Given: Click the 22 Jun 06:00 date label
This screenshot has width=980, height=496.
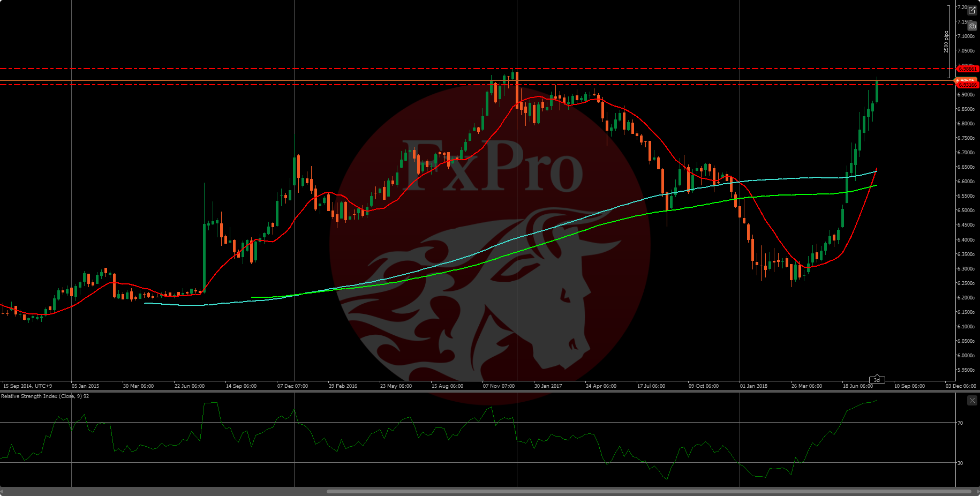Looking at the screenshot, I should 190,386.
